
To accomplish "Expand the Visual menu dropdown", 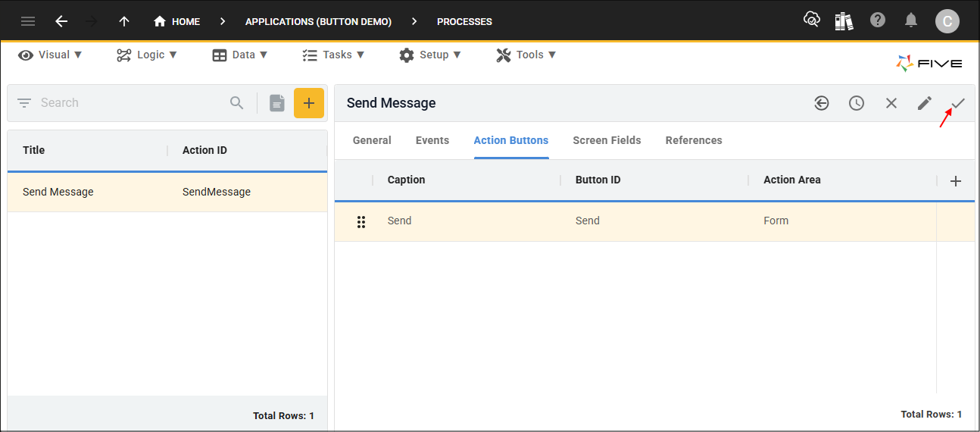I will (50, 55).
